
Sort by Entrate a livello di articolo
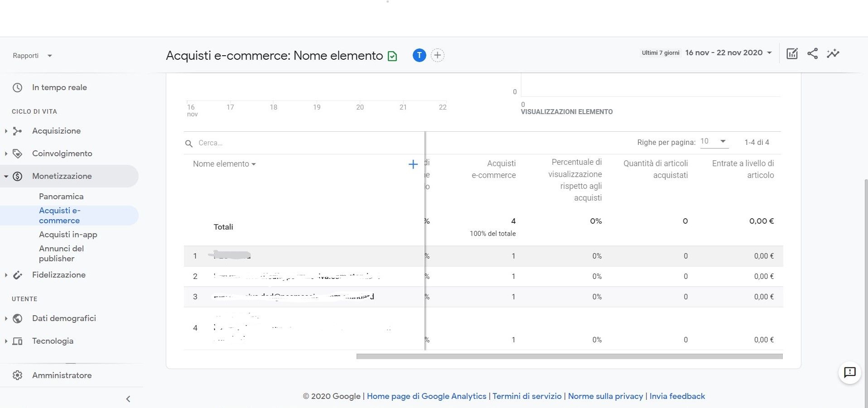[x=743, y=169]
